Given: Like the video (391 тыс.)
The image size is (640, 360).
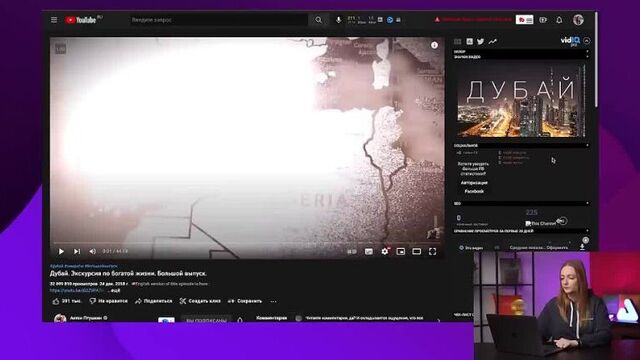Looking at the screenshot, I should pos(67,301).
